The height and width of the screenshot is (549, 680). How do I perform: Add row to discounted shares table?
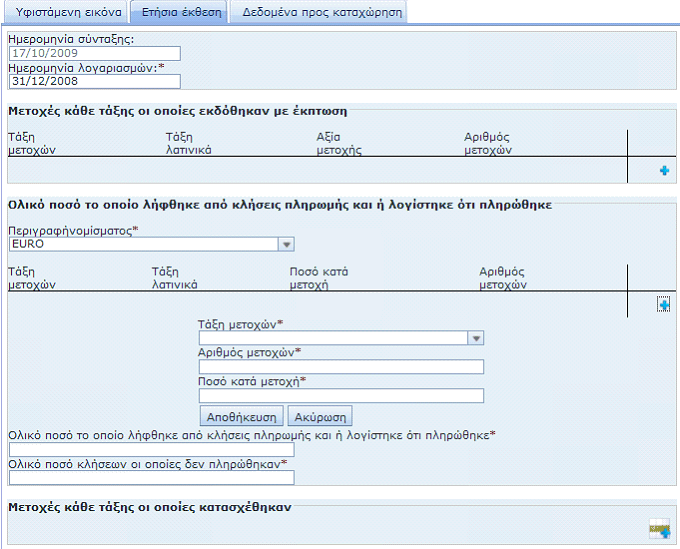664,170
